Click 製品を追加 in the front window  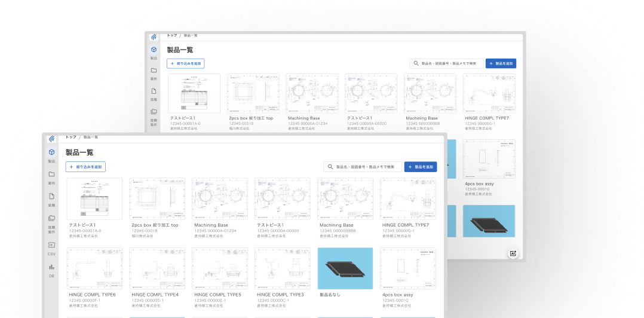pos(421,167)
